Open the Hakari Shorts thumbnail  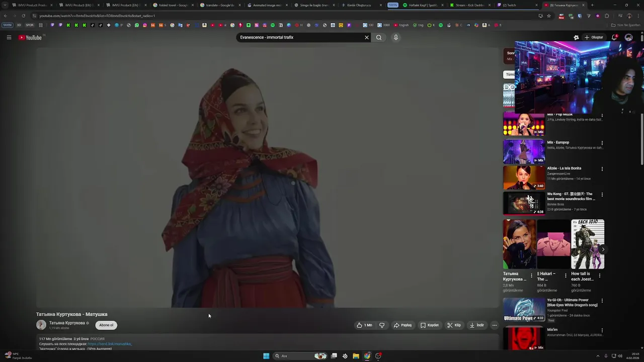pyautogui.click(x=553, y=244)
